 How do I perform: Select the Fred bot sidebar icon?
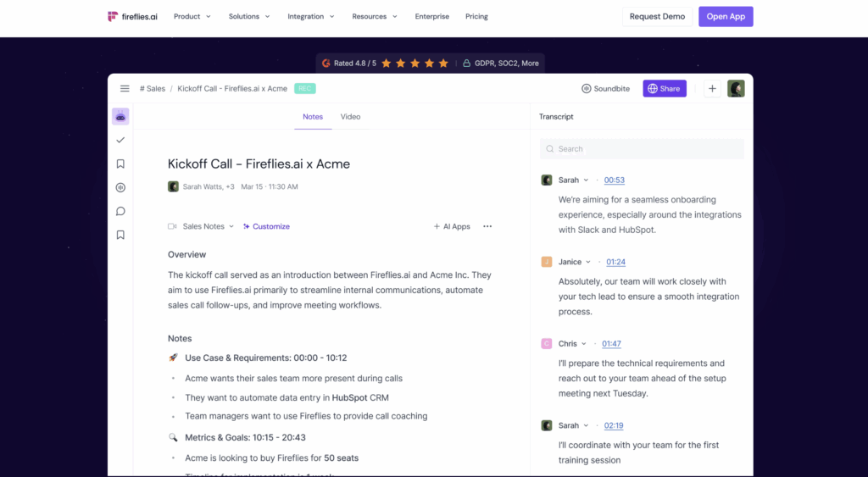click(120, 116)
